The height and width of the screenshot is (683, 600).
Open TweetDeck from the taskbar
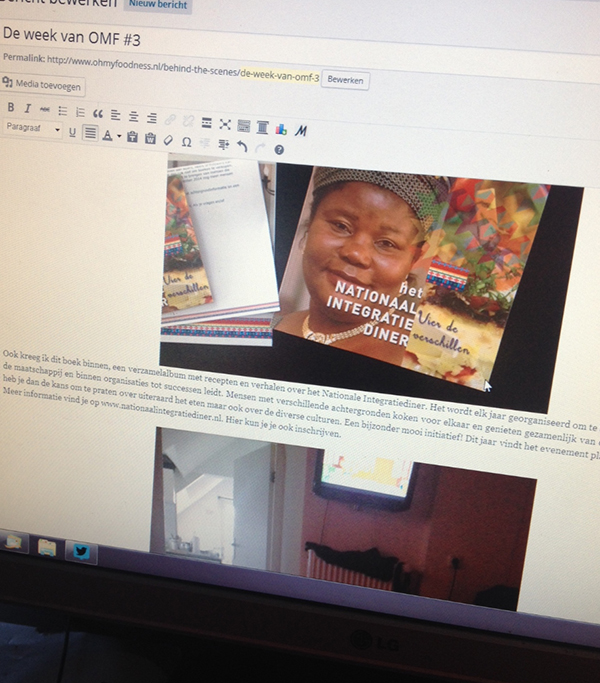81,551
